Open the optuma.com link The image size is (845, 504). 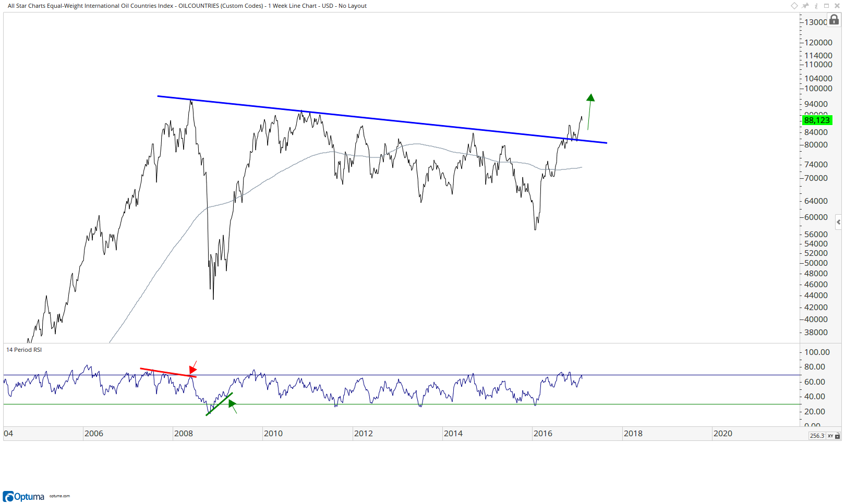tap(59, 496)
